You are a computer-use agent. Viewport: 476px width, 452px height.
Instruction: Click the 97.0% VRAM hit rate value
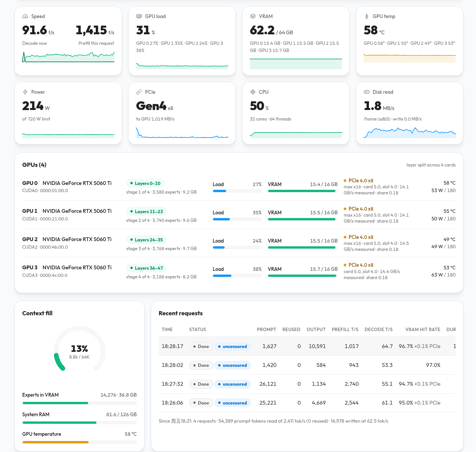pyautogui.click(x=433, y=365)
